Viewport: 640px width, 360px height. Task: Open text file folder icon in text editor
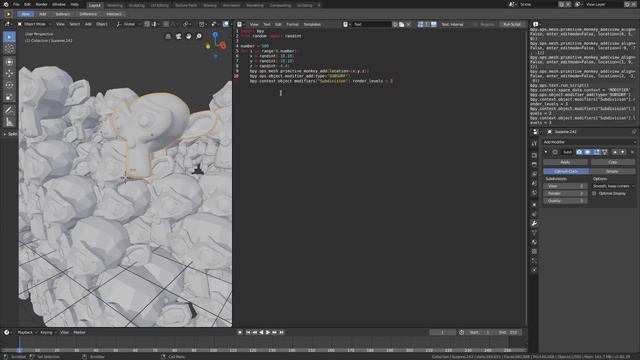(x=402, y=24)
